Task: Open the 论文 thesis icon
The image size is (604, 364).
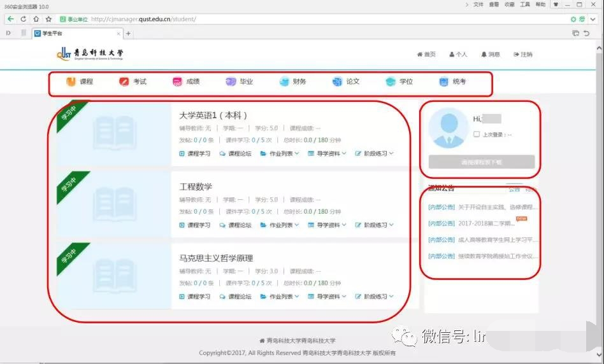Action: [337, 81]
